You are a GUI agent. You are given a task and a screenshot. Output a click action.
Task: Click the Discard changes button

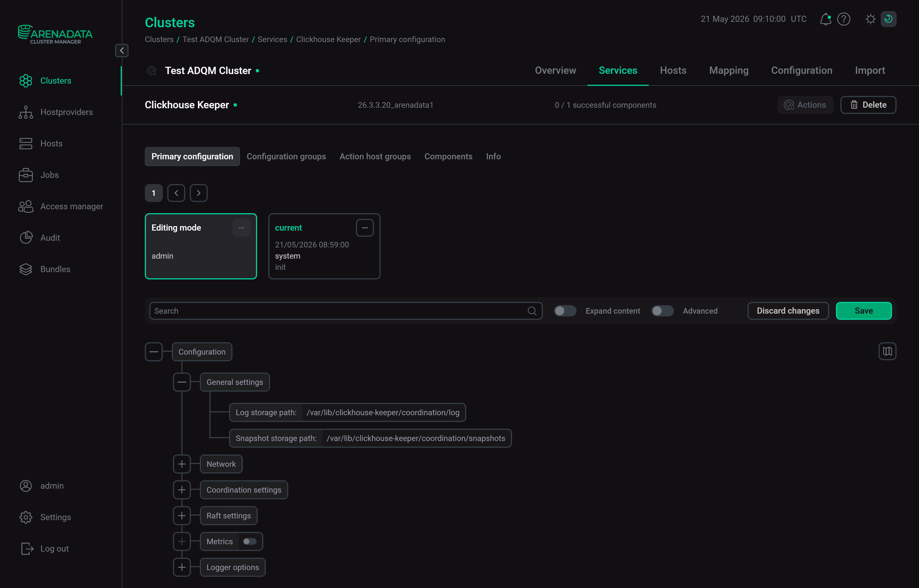(x=788, y=311)
